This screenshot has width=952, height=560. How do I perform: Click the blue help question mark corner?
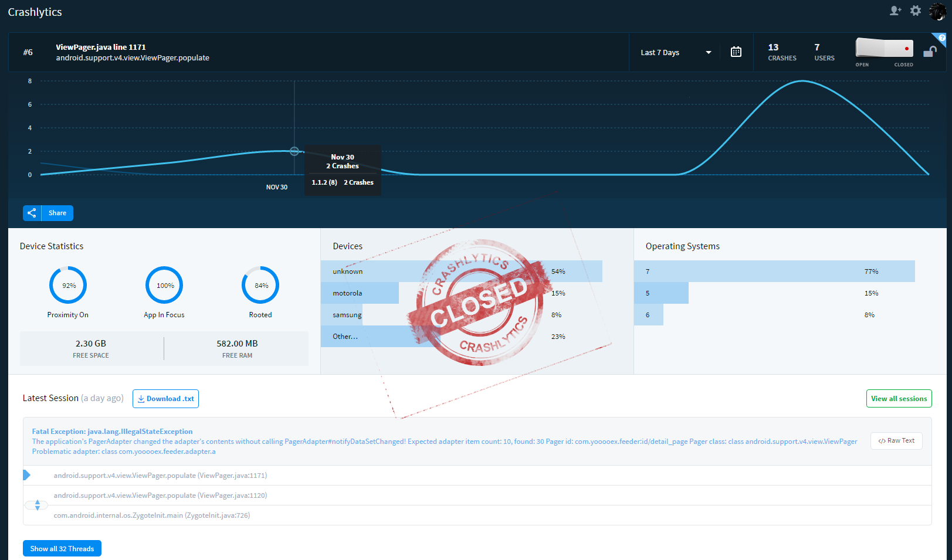[x=941, y=38]
